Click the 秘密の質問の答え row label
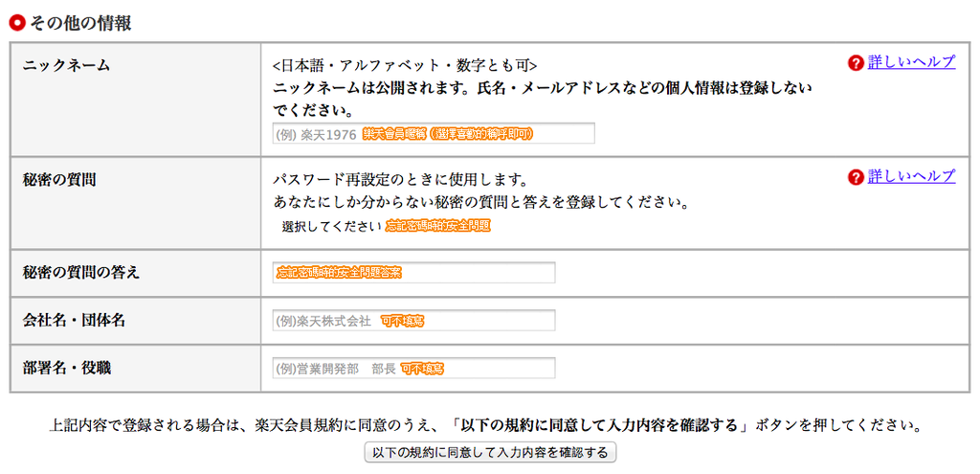The image size is (980, 474). tap(81, 273)
